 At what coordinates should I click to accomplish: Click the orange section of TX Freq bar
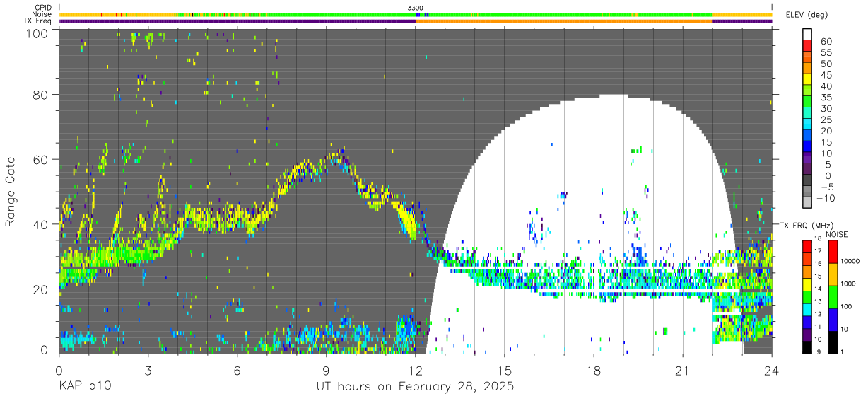(564, 21)
